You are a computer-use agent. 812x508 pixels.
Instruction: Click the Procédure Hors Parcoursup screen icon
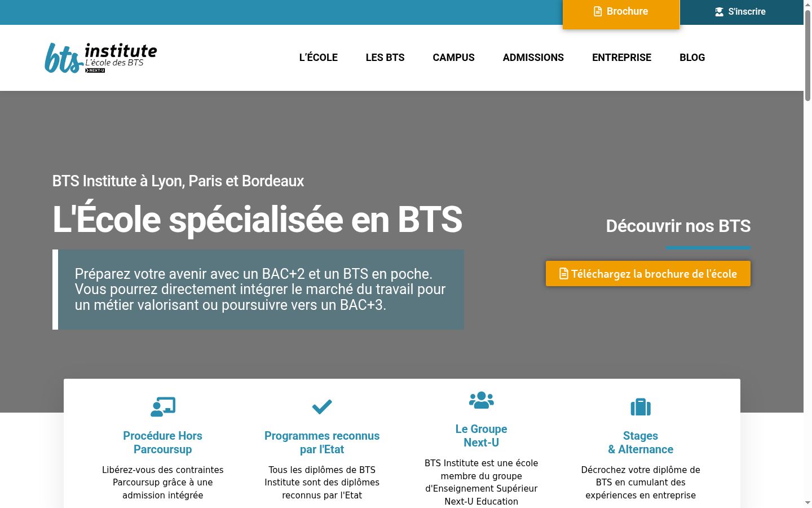coord(163,407)
